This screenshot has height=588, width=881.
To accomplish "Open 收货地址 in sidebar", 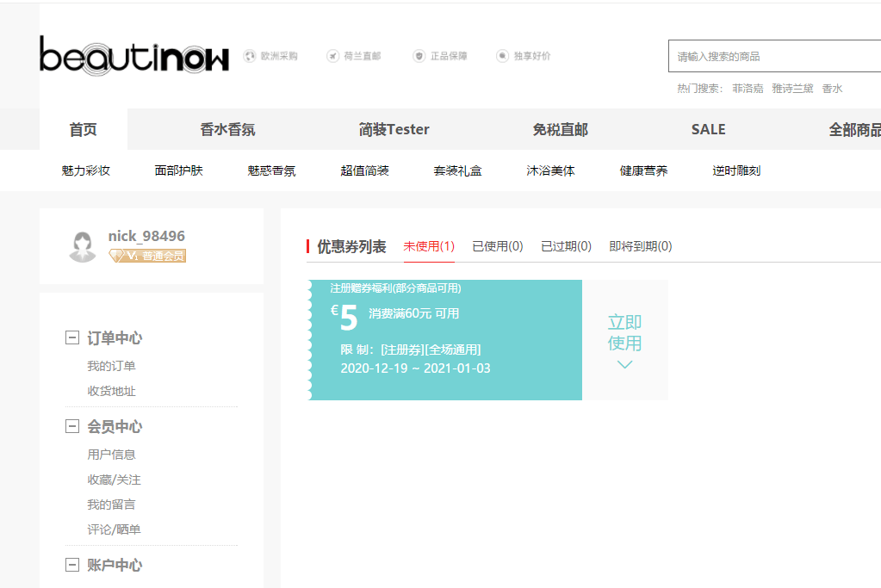I will pyautogui.click(x=111, y=392).
